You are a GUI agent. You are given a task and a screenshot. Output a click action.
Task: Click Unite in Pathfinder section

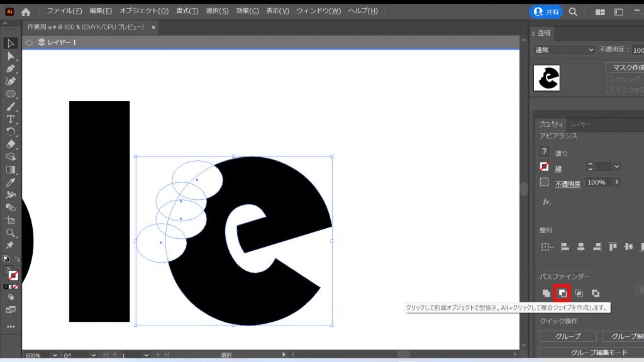click(x=547, y=293)
